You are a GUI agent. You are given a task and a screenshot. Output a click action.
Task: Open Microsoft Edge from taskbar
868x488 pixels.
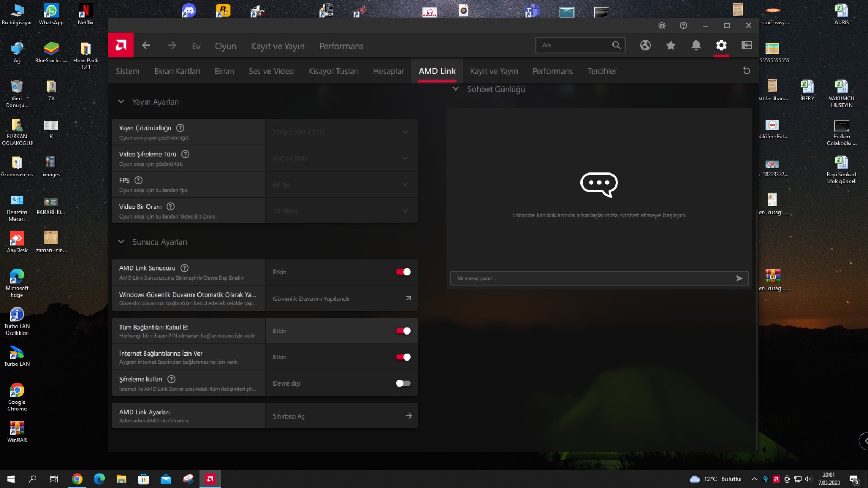pos(99,479)
